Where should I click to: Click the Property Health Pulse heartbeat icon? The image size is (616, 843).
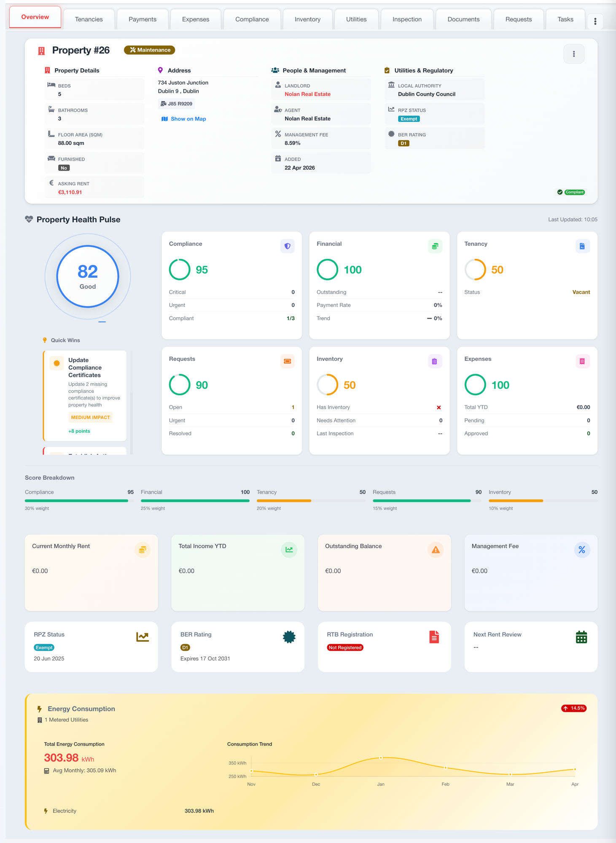tap(29, 220)
